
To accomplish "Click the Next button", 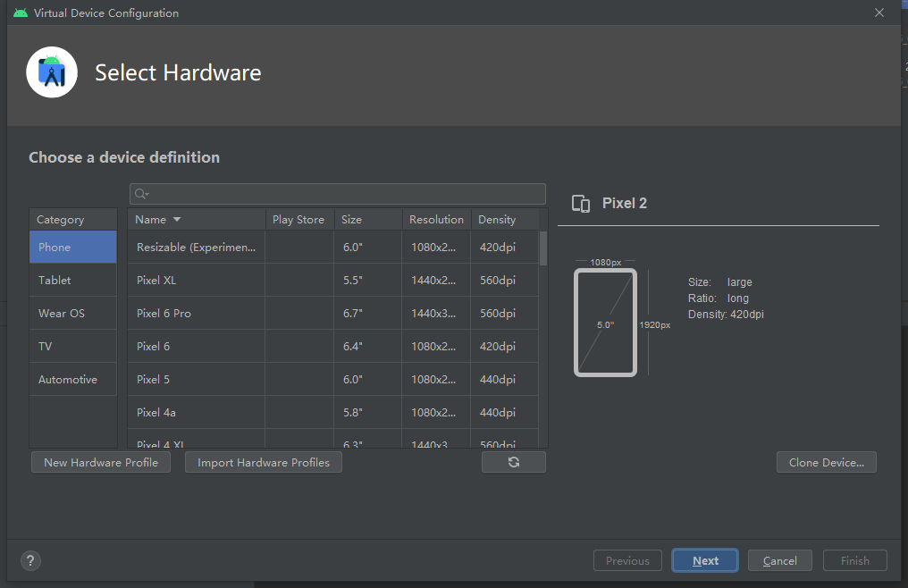I will point(705,560).
